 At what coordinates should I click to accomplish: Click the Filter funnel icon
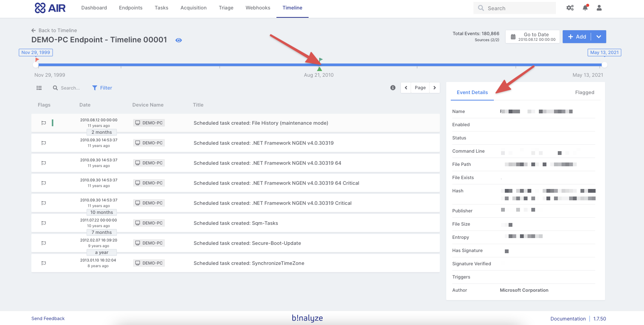coord(95,88)
